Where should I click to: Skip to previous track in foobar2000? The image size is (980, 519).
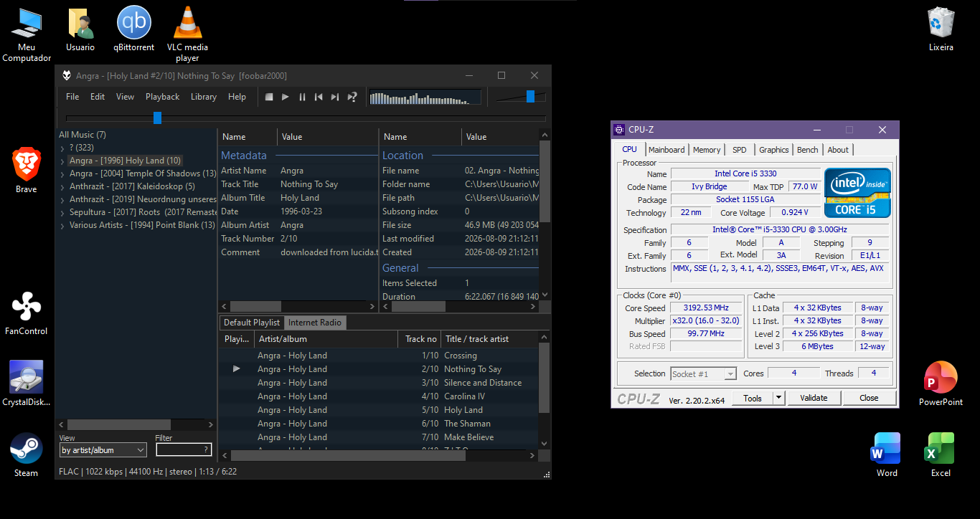pos(319,97)
